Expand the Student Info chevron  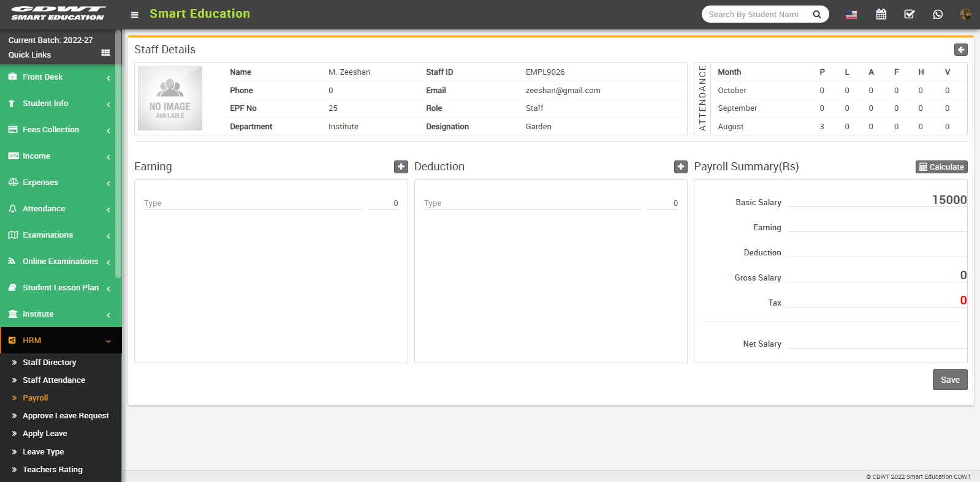click(x=108, y=105)
